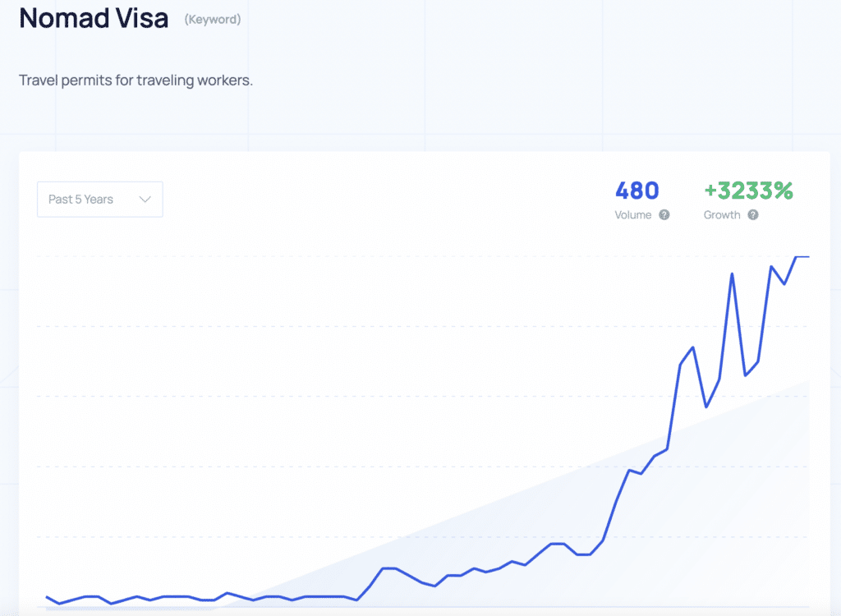Image resolution: width=841 pixels, height=616 pixels.
Task: Click the first tall peak on rising line
Action: tap(693, 347)
